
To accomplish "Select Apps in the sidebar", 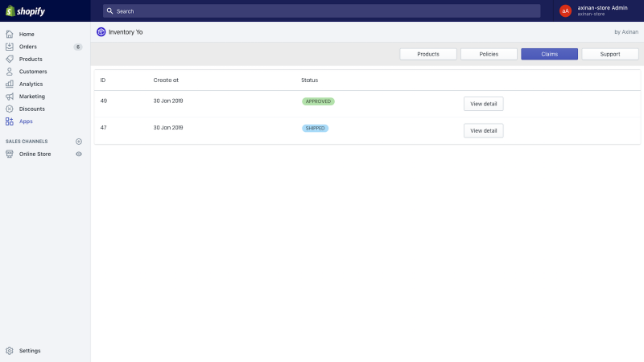I will pyautogui.click(x=26, y=121).
